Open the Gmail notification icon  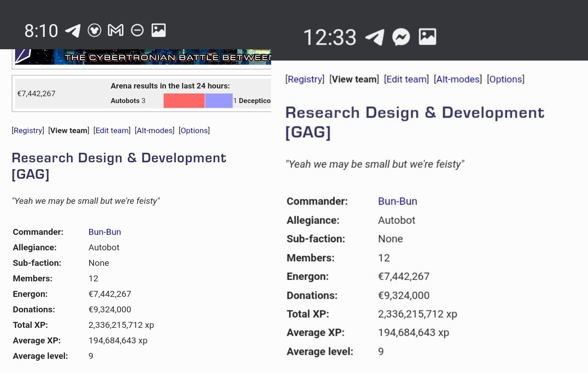click(x=115, y=31)
